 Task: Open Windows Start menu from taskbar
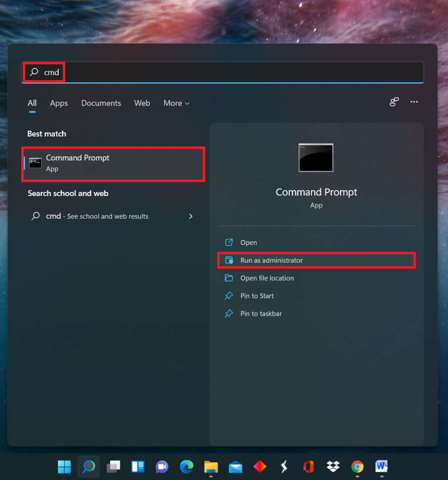click(64, 467)
